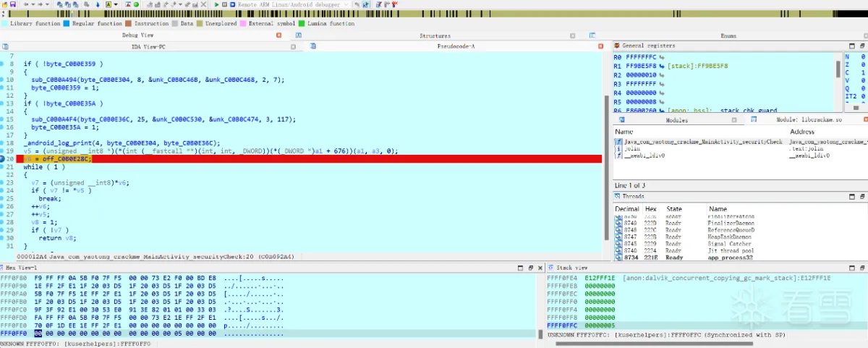
Task: Click sub_C0B0A494 function call on line 10
Action: [x=54, y=80]
